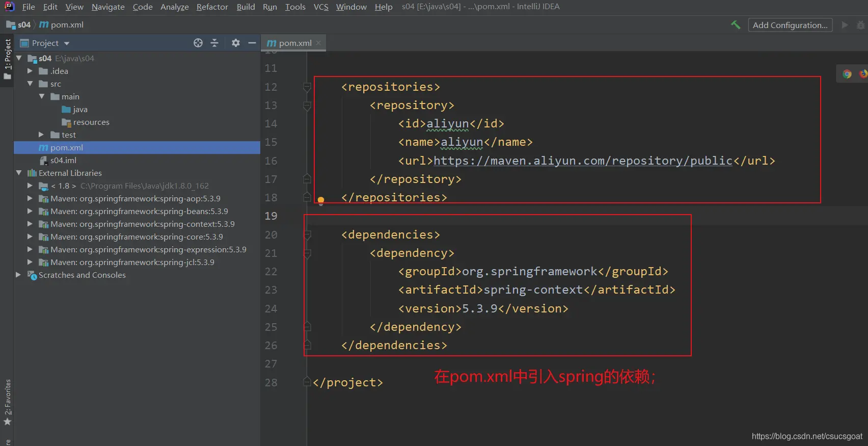This screenshot has height=446, width=868.
Task: Open the VCS menu
Action: (x=320, y=7)
